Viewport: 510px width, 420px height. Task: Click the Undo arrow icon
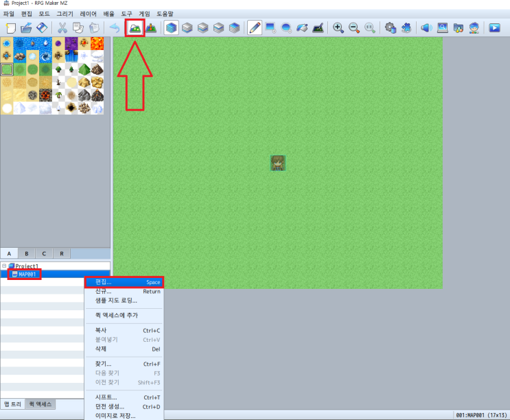(x=115, y=28)
